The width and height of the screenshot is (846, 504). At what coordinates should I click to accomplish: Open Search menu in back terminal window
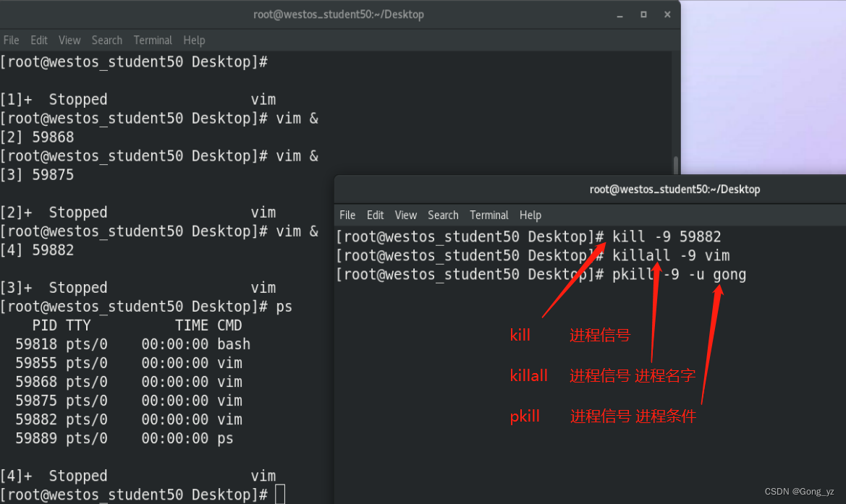tap(107, 40)
